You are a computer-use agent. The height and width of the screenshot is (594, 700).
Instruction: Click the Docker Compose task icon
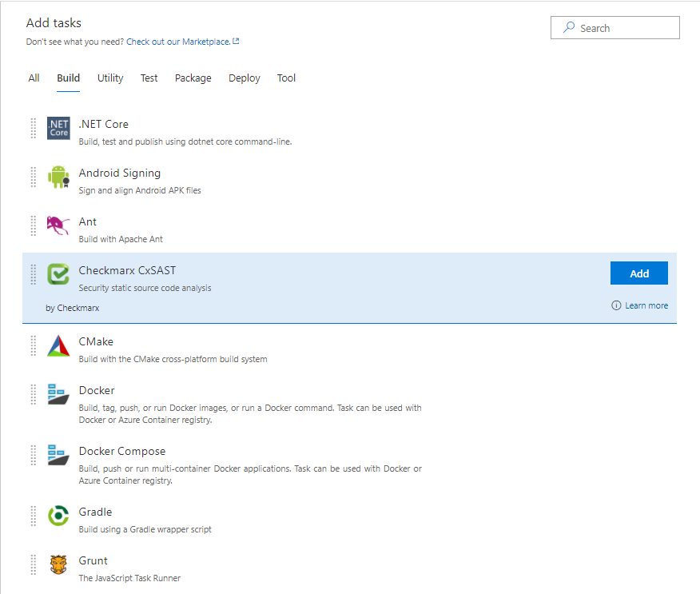58,455
